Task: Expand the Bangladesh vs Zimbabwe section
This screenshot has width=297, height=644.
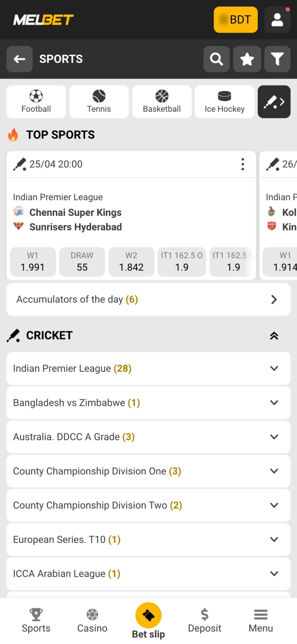Action: tap(148, 403)
